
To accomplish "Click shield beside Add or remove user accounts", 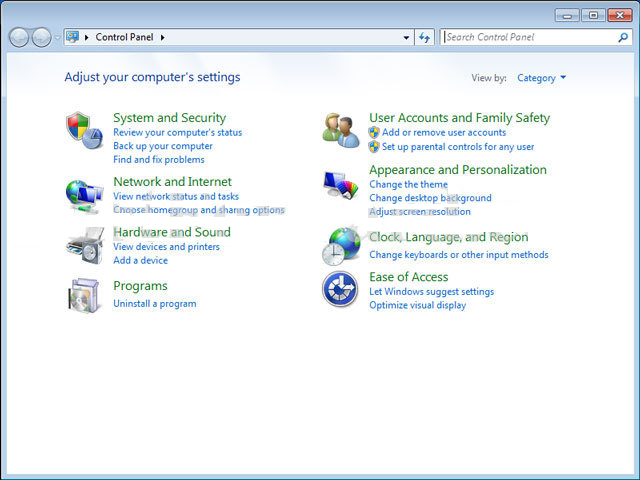I will [x=374, y=133].
